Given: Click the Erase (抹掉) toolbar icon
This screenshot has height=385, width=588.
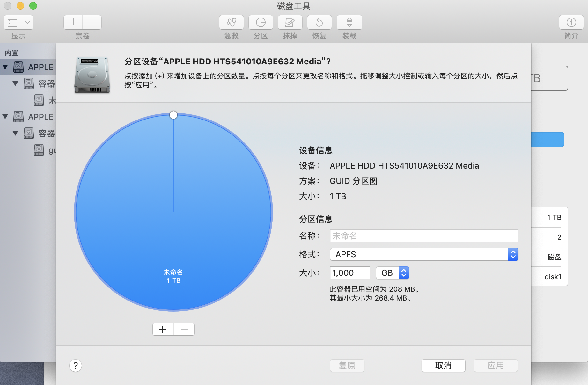Looking at the screenshot, I should coord(290,22).
